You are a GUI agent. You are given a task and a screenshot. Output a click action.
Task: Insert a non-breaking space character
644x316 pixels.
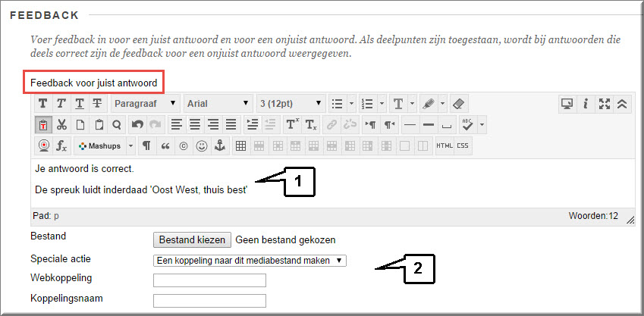click(447, 125)
